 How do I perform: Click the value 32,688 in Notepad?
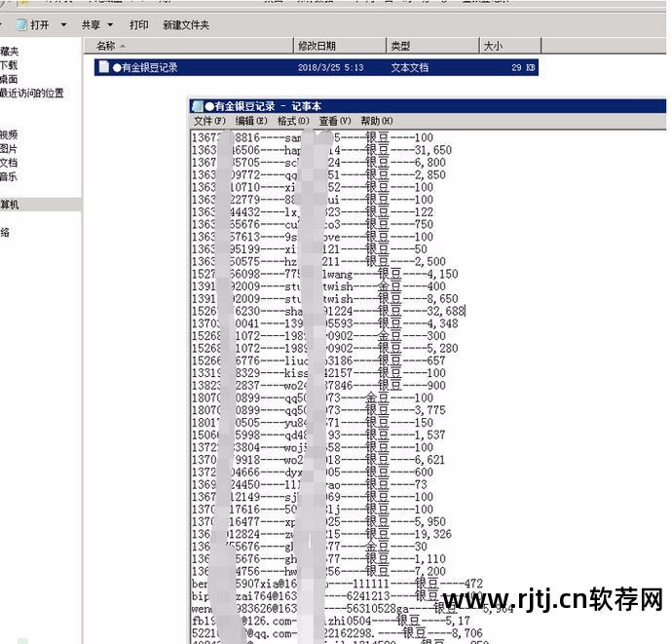click(445, 311)
